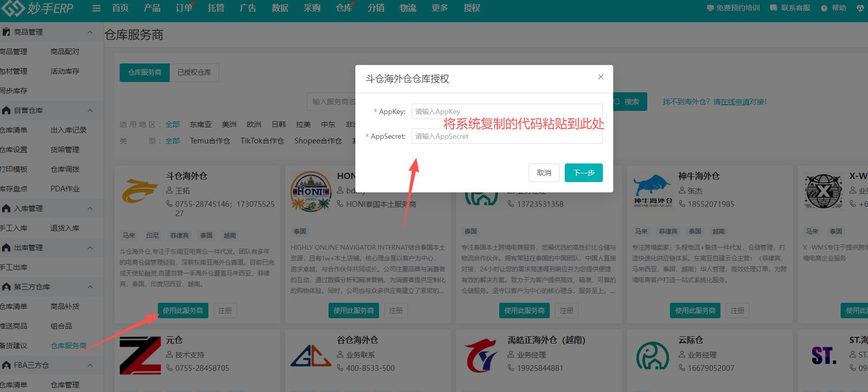868x392 pixels.
Task: Click 斗仓海外仓 logo thumbnail
Action: (x=140, y=191)
